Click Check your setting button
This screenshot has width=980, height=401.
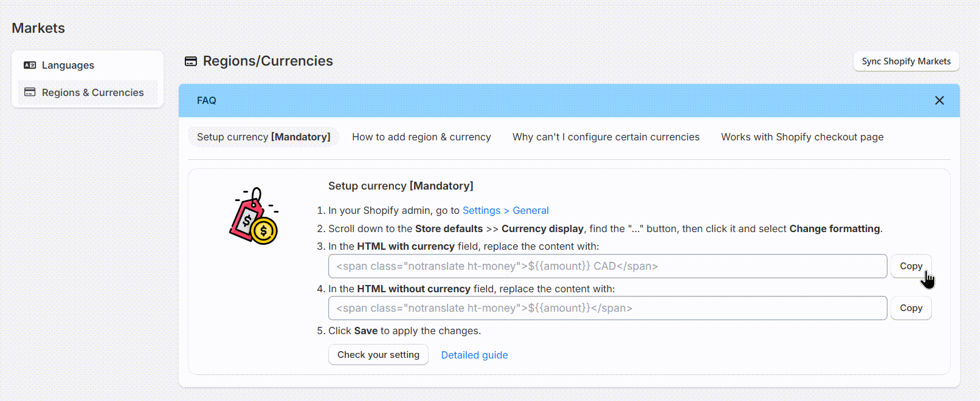tap(378, 355)
